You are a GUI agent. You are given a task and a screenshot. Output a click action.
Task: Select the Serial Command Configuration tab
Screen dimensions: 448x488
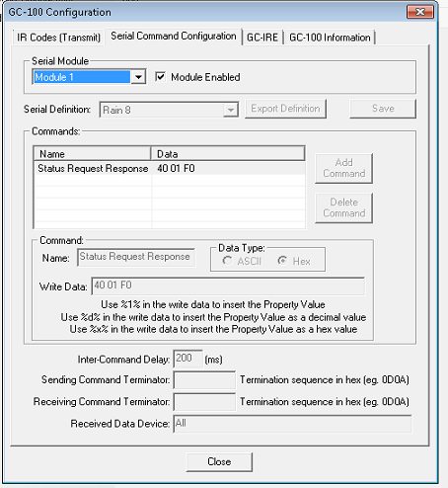174,36
